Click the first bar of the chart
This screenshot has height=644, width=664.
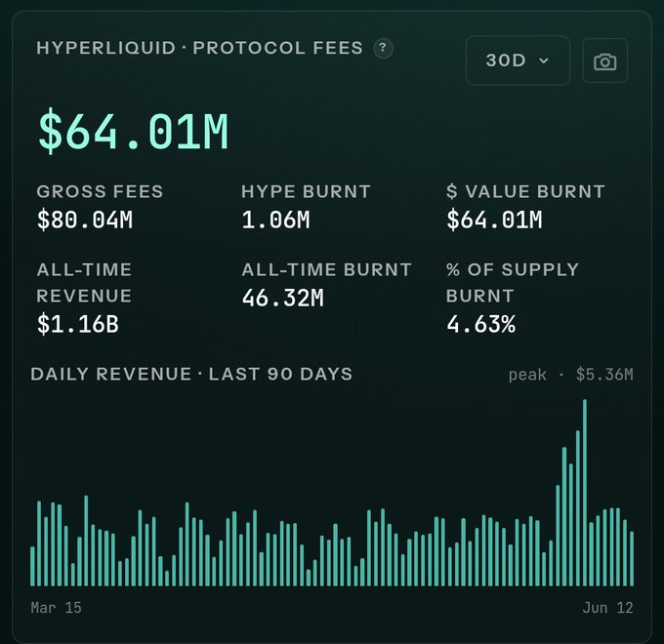pyautogui.click(x=32, y=566)
